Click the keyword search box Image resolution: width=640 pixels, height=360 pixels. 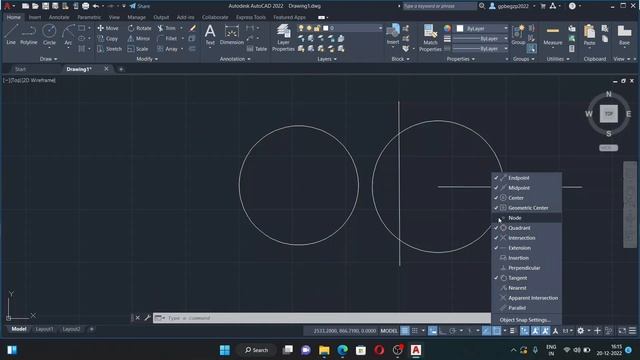point(439,6)
